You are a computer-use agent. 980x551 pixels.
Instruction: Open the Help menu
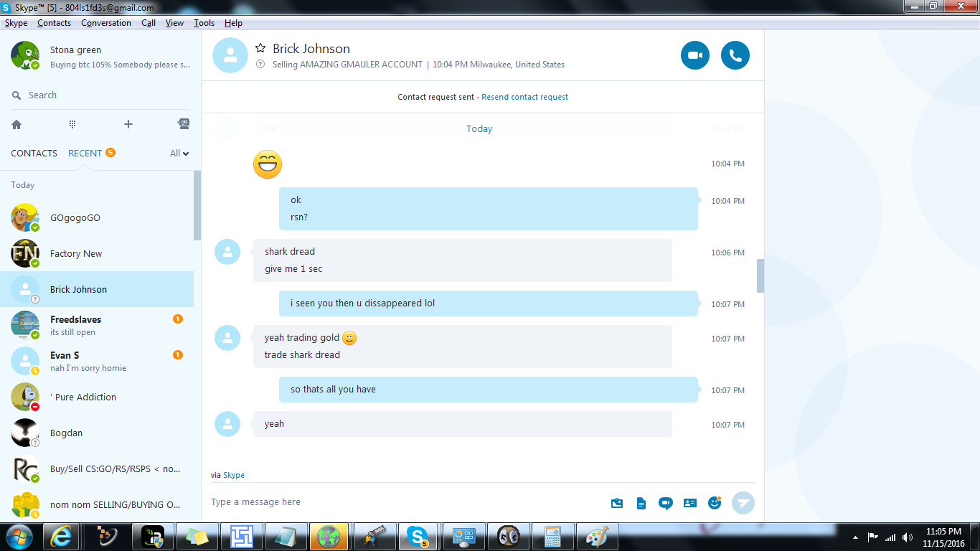[x=233, y=23]
